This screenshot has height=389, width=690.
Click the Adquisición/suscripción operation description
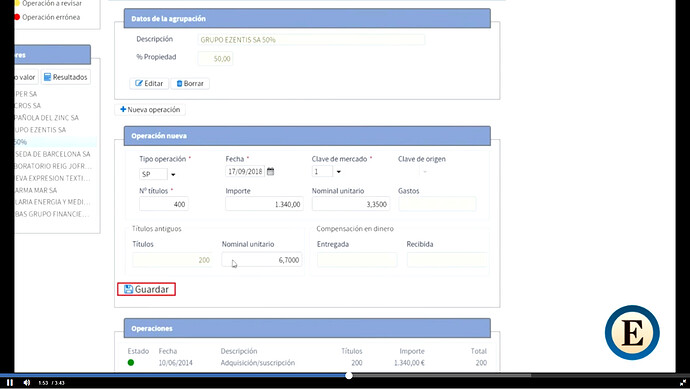(258, 363)
